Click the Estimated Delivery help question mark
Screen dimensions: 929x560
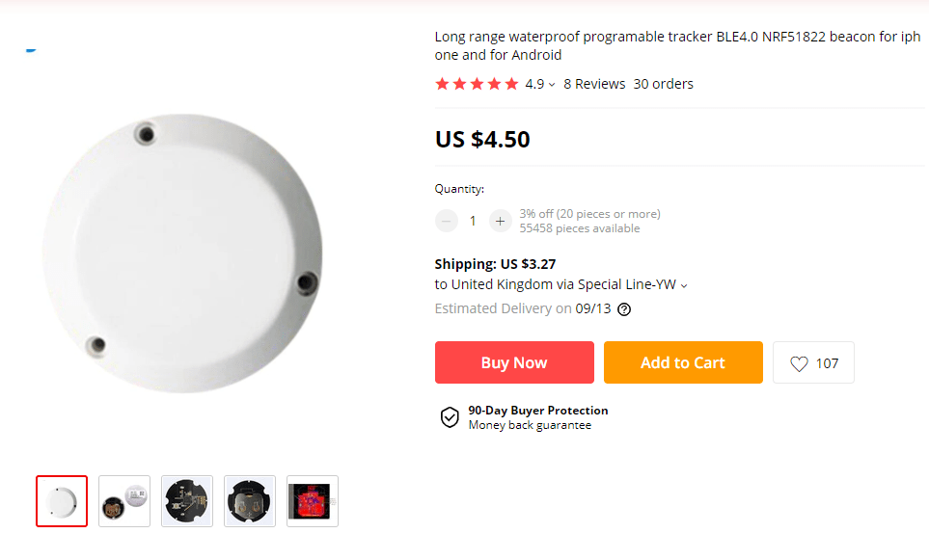tap(624, 309)
